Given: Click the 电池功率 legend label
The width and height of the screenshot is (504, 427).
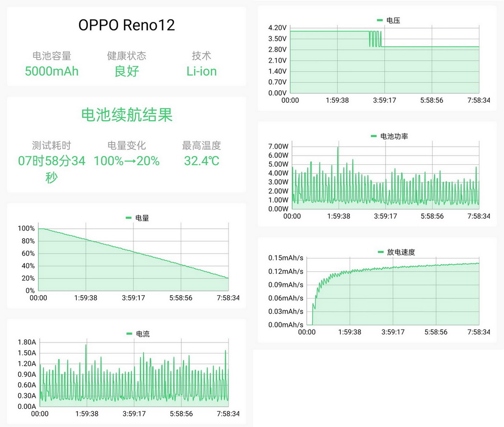Looking at the screenshot, I should click(394, 137).
